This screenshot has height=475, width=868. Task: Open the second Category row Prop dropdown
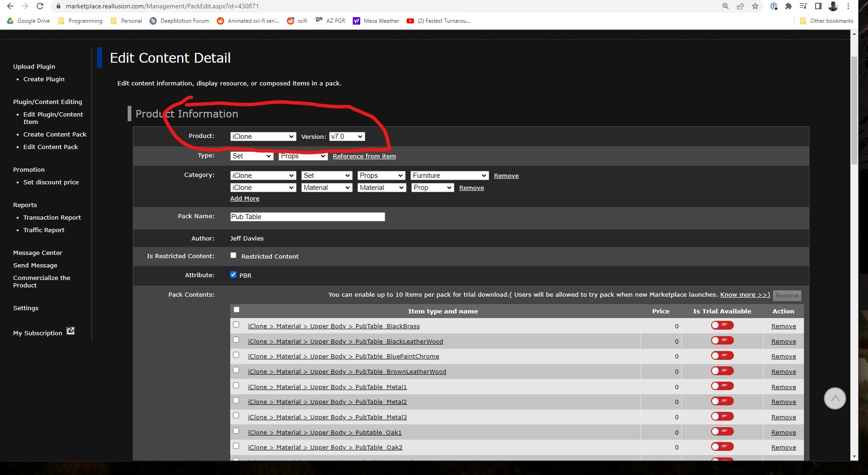coord(433,188)
